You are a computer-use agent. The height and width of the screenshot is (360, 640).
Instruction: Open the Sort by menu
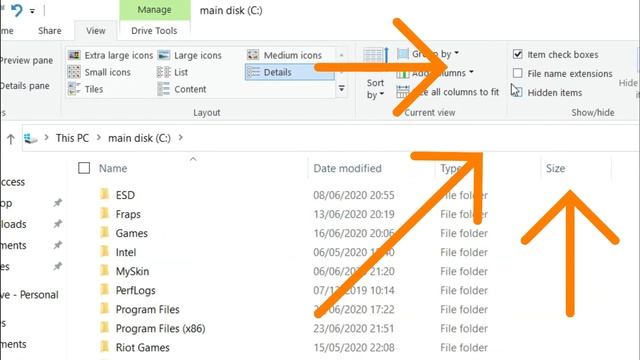pos(375,89)
